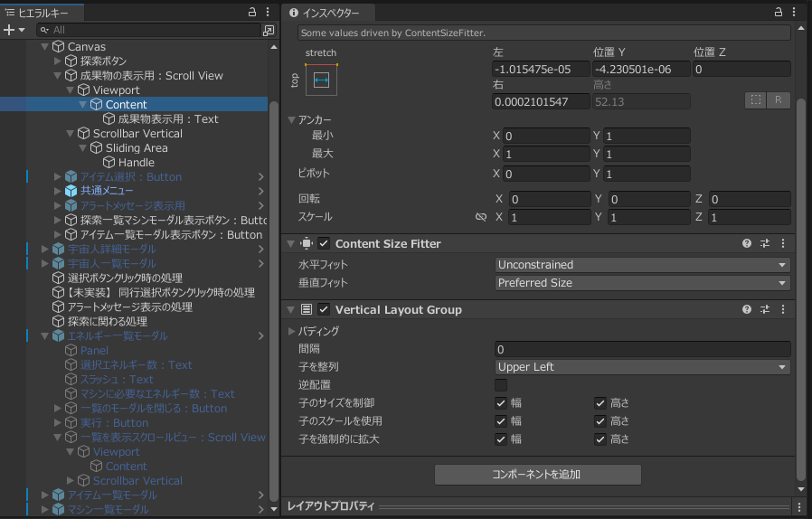This screenshot has height=519, width=812.
Task: Collapse the Canvas tree node
Action: pyautogui.click(x=45, y=47)
